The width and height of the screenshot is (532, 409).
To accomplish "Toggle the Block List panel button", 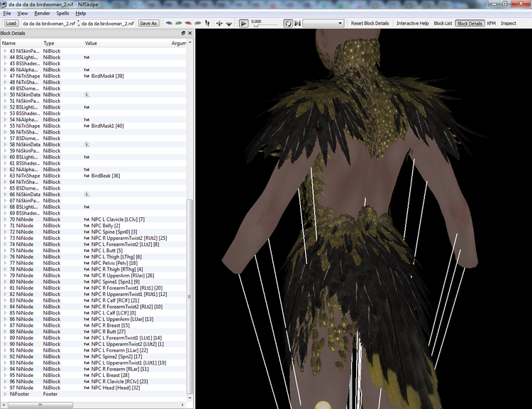I will pyautogui.click(x=443, y=23).
